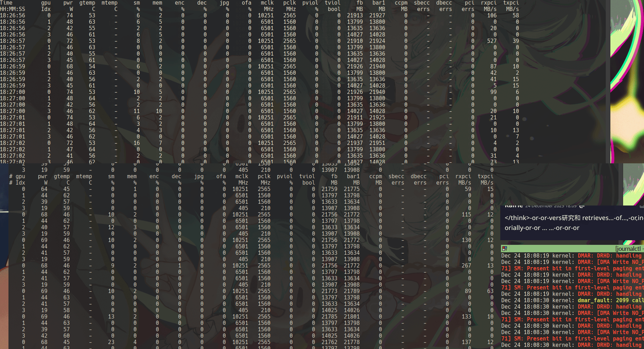Viewport: 644px width, 349px height.
Task: Click fb value 21759 in lower terminal
Action: coord(329,189)
